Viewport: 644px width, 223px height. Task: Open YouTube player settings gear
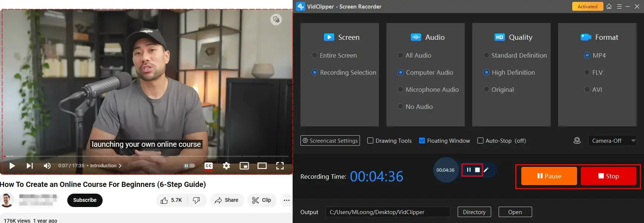[x=226, y=166]
